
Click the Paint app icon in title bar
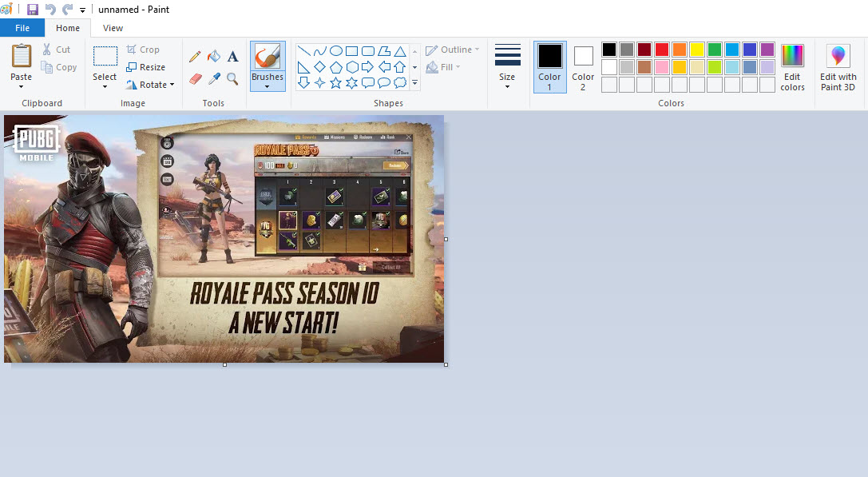(6, 10)
